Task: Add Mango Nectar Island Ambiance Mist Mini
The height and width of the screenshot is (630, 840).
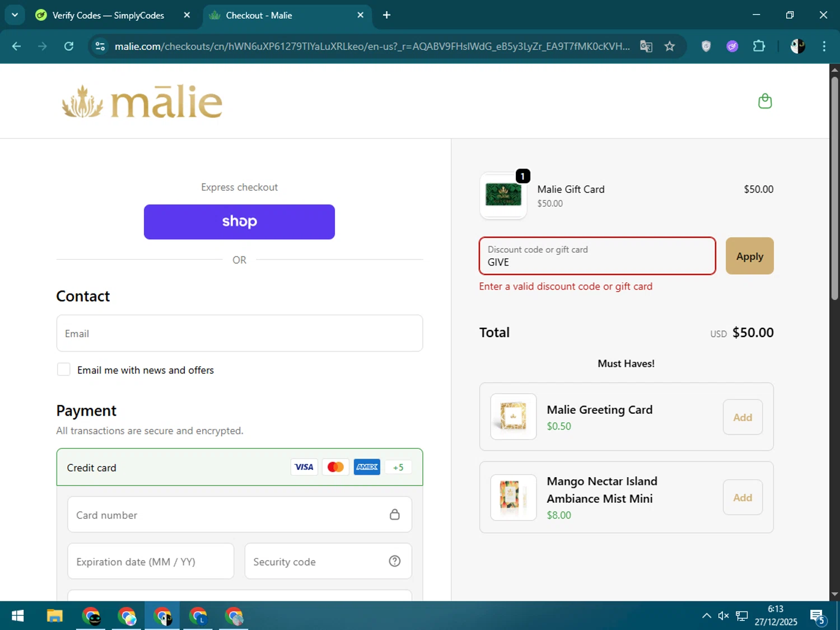Action: pyautogui.click(x=743, y=497)
